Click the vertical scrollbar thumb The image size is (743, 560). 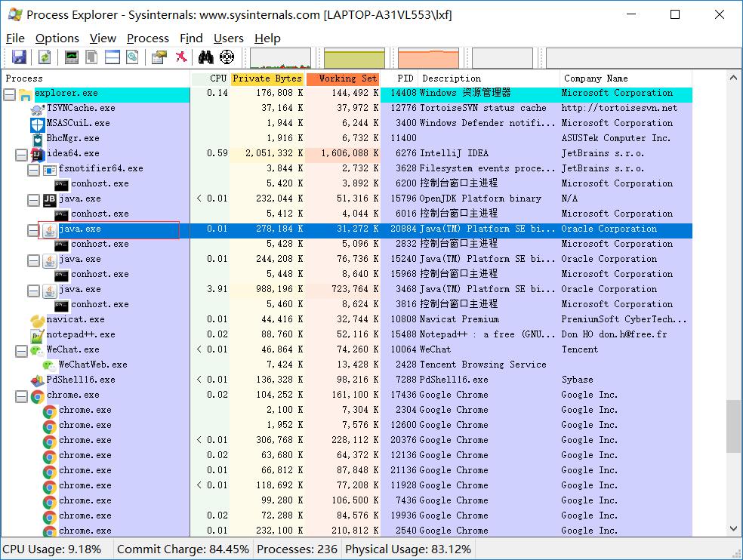click(x=733, y=426)
